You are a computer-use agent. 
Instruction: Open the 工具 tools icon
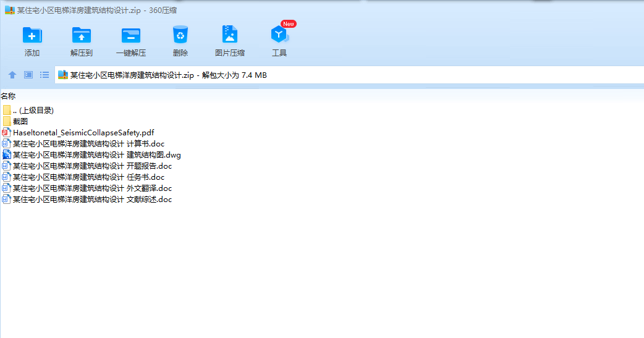point(279,35)
